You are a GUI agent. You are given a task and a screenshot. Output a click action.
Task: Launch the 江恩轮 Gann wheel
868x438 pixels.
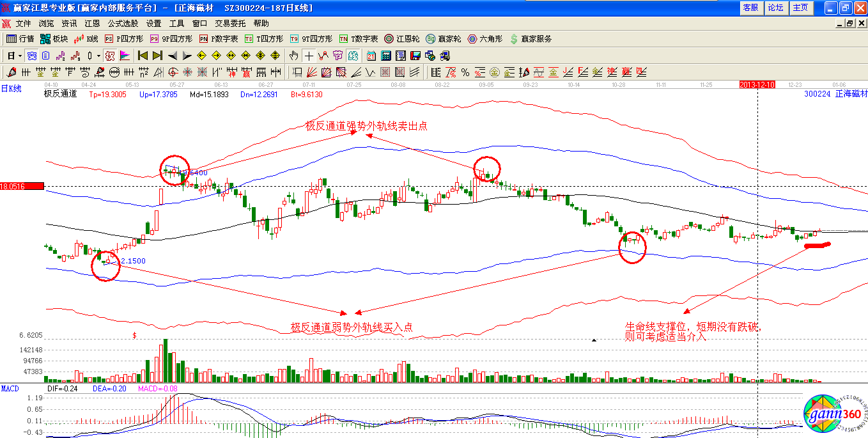coord(403,39)
